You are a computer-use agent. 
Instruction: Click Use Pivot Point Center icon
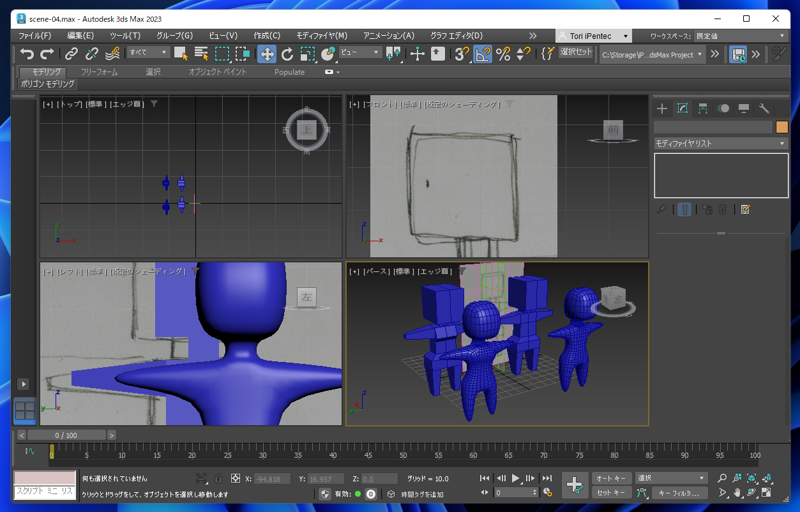coord(393,54)
